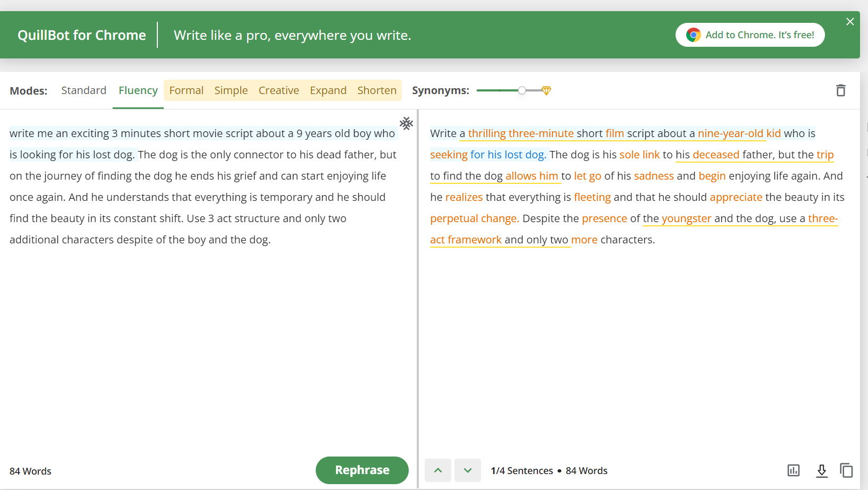
Task: Open the statistics chart icon
Action: point(794,470)
